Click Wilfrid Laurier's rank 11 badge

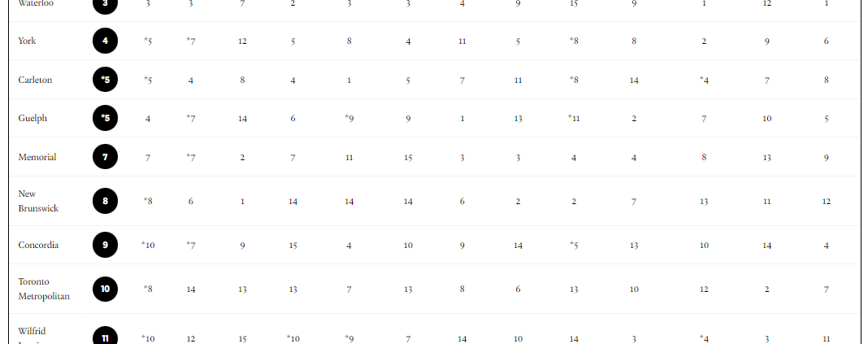coord(105,337)
